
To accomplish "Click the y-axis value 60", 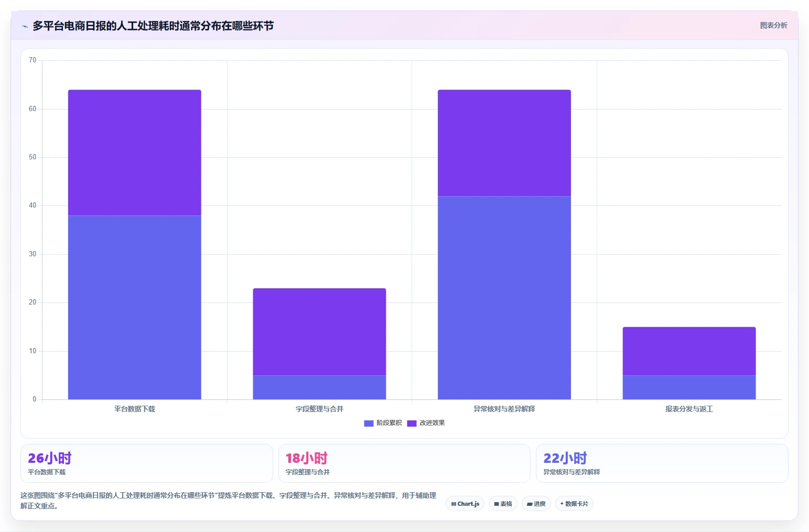I will (x=33, y=109).
